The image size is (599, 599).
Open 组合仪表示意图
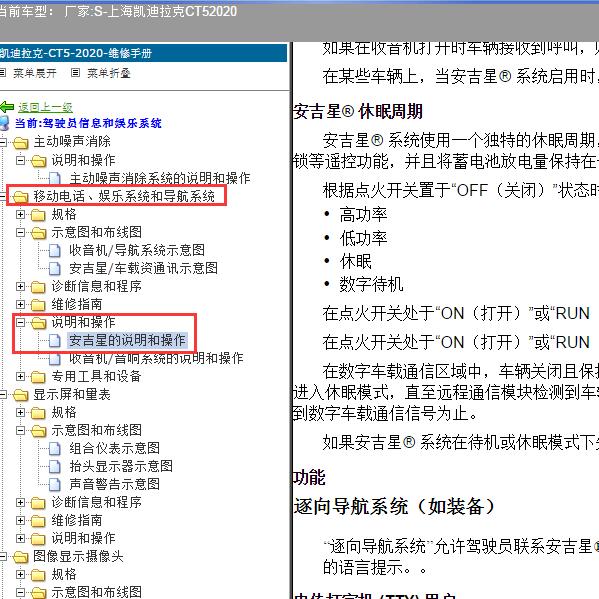click(115, 448)
